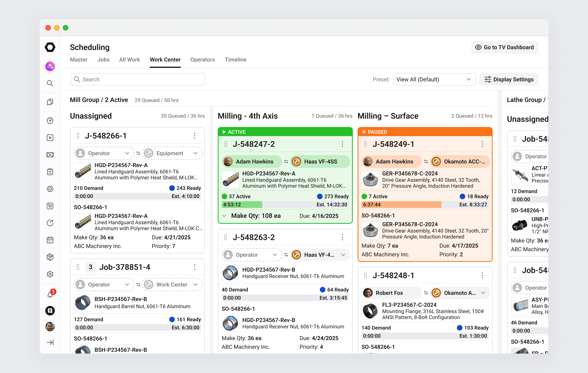588x373 pixels.
Task: Open the Equipment dropdown on J-548266-1
Action: (x=172, y=153)
